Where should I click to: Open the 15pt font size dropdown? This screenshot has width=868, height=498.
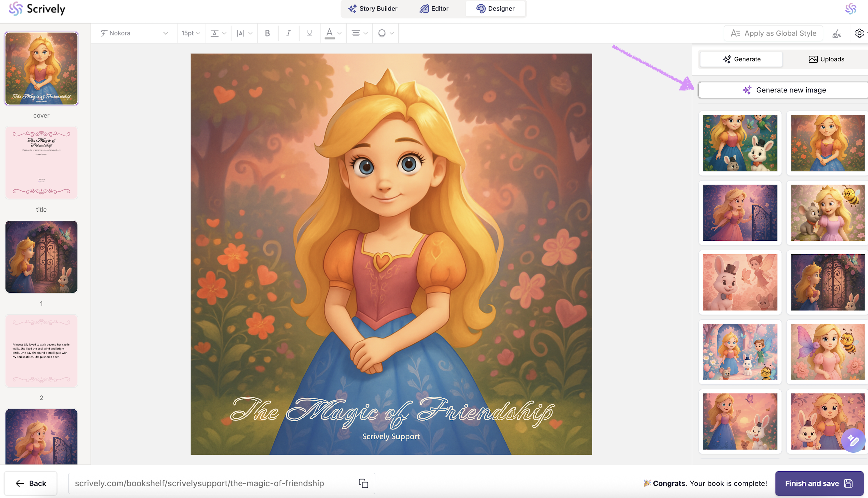point(191,33)
